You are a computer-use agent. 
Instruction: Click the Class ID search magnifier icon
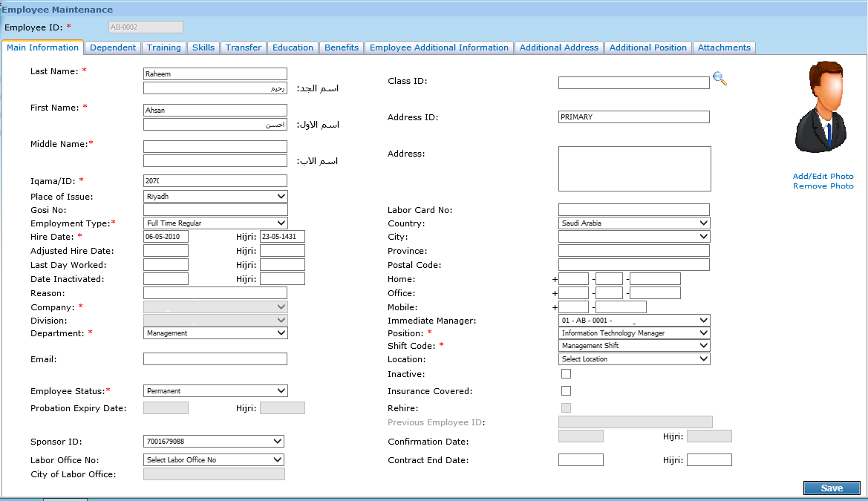tap(719, 79)
